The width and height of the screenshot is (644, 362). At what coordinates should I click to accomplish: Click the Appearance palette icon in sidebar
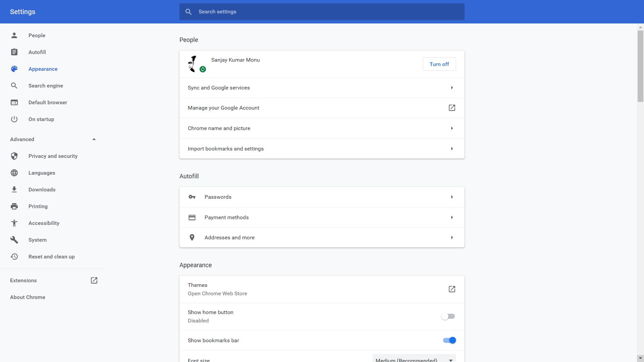[14, 69]
